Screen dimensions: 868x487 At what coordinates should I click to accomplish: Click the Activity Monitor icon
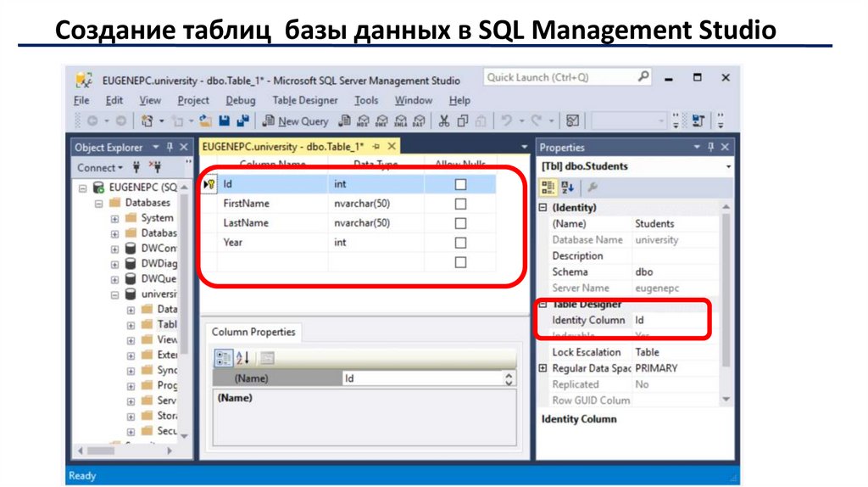point(573,120)
